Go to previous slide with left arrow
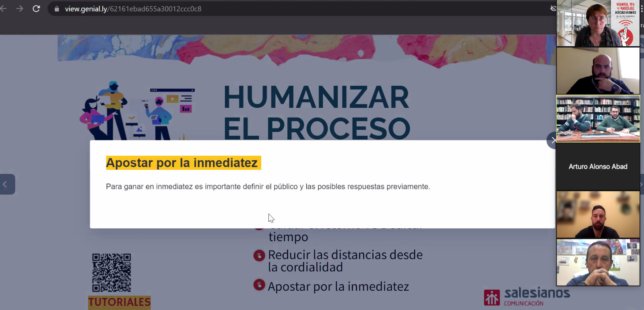The image size is (644, 310). pyautogui.click(x=6, y=184)
